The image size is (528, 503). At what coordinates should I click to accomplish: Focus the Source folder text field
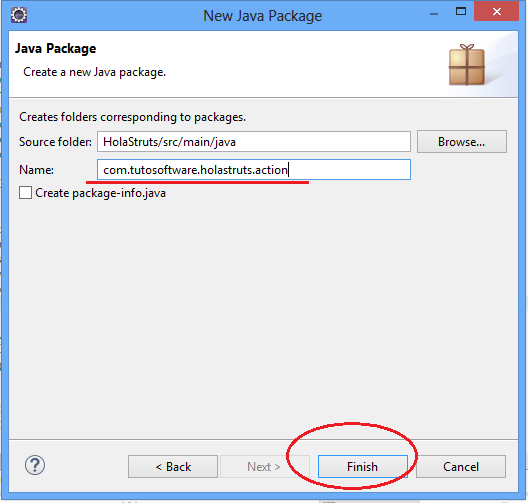pyautogui.click(x=254, y=142)
